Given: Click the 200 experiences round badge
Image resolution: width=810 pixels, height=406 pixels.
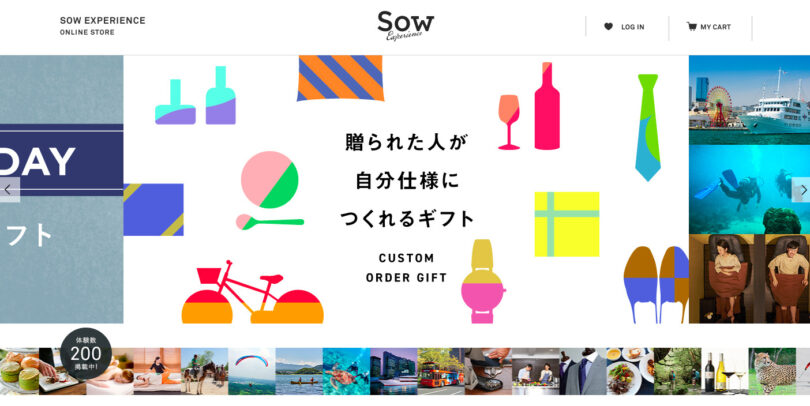Looking at the screenshot, I should click(x=86, y=354).
